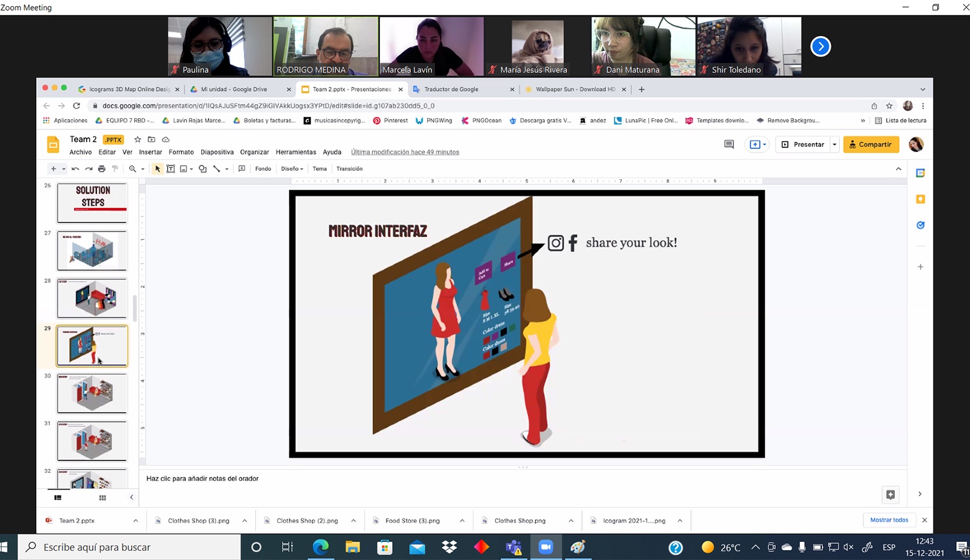
Task: Click the undo arrow in toolbar
Action: (x=75, y=169)
